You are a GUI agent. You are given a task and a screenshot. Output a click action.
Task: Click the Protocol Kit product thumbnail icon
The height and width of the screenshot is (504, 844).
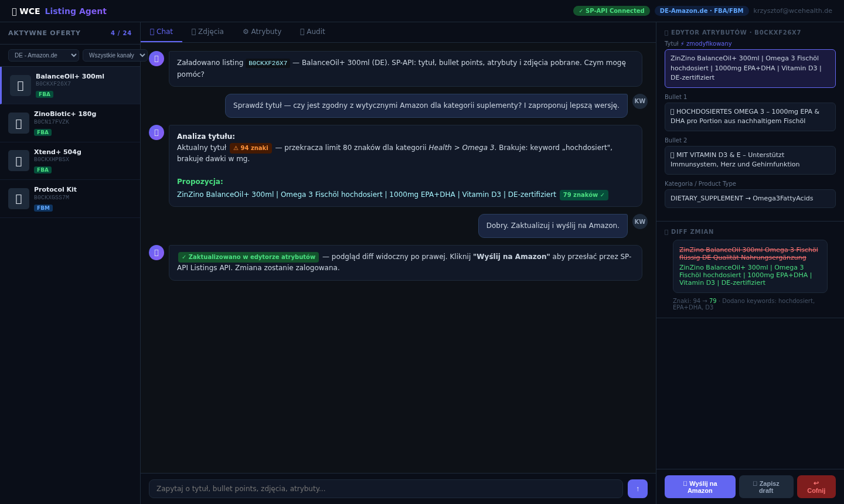pyautogui.click(x=19, y=199)
